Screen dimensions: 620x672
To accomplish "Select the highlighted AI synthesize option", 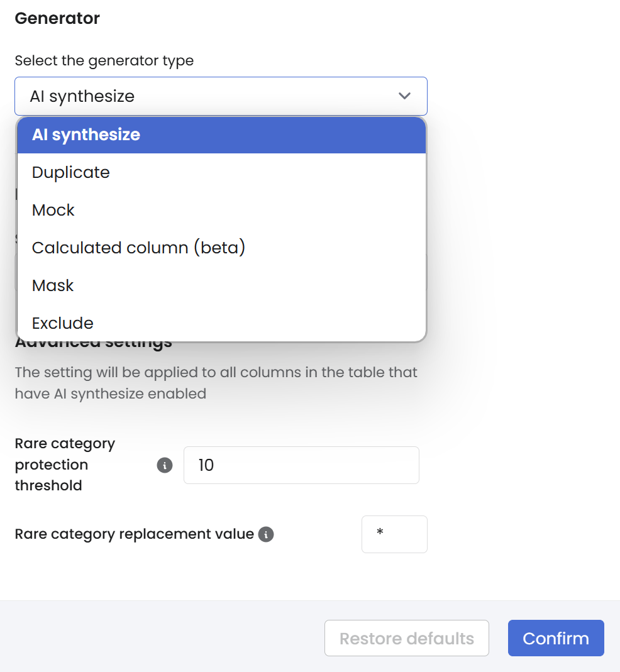I will pyautogui.click(x=221, y=135).
